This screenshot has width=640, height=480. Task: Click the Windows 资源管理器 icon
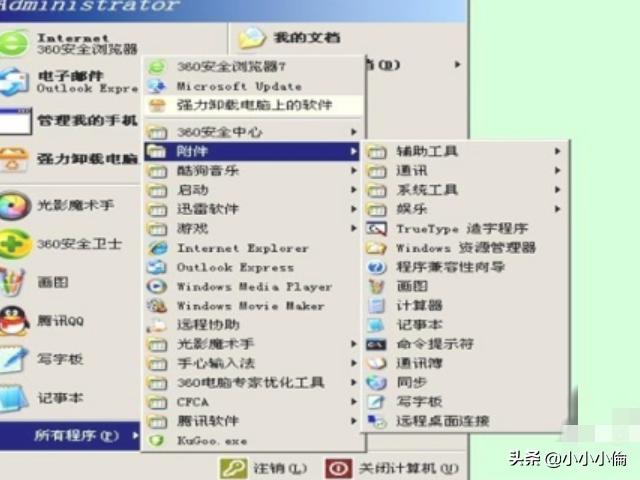click(376, 248)
